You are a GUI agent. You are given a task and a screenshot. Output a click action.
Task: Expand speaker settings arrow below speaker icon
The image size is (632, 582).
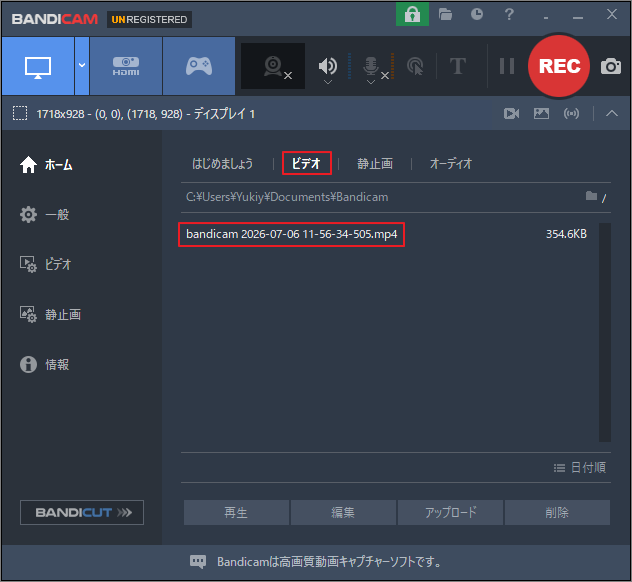[x=328, y=82]
